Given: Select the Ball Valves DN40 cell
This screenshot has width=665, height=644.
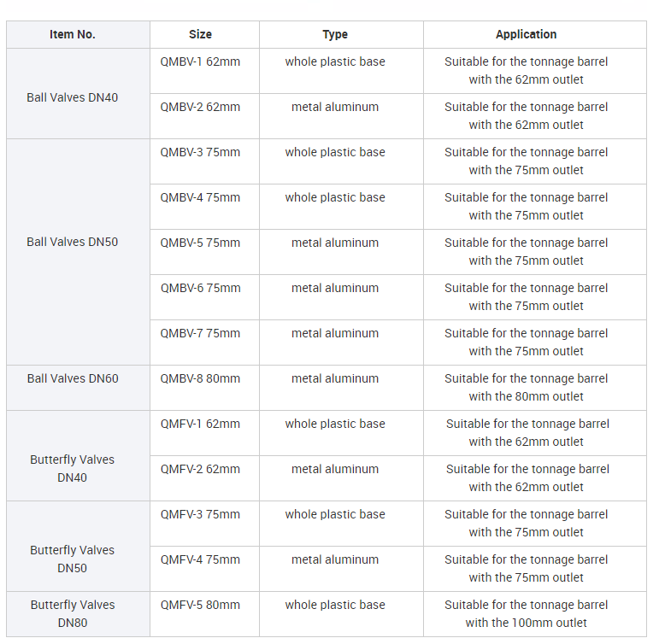Looking at the screenshot, I should (73, 97).
